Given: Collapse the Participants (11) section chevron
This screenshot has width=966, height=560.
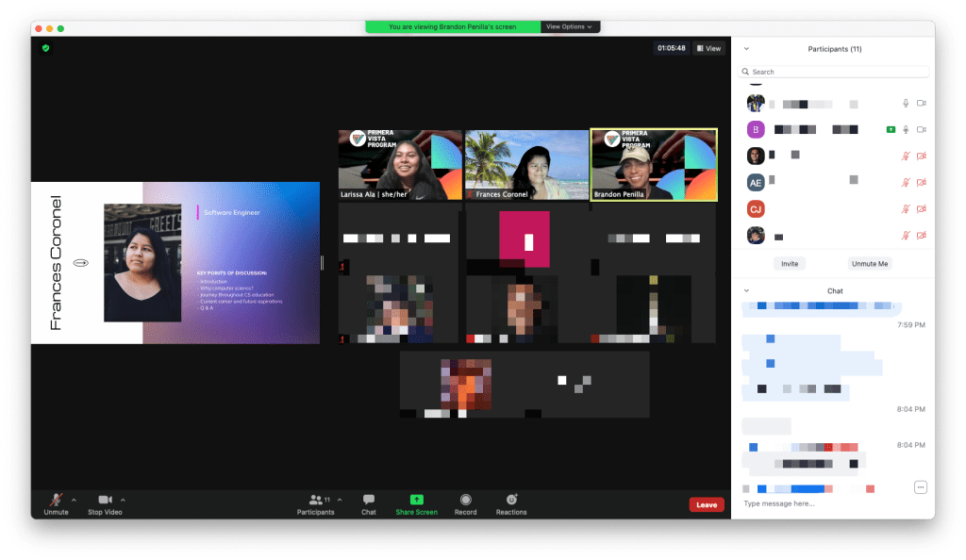Looking at the screenshot, I should point(746,49).
